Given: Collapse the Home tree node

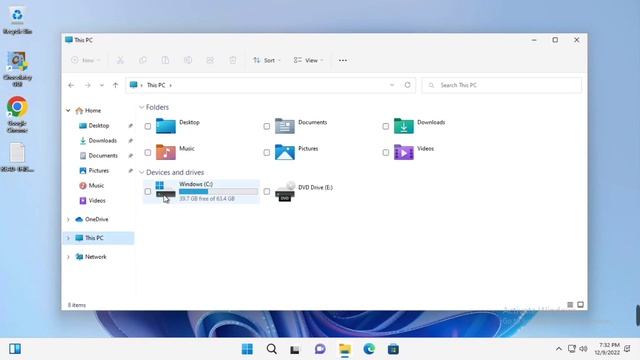Looking at the screenshot, I should click(68, 111).
